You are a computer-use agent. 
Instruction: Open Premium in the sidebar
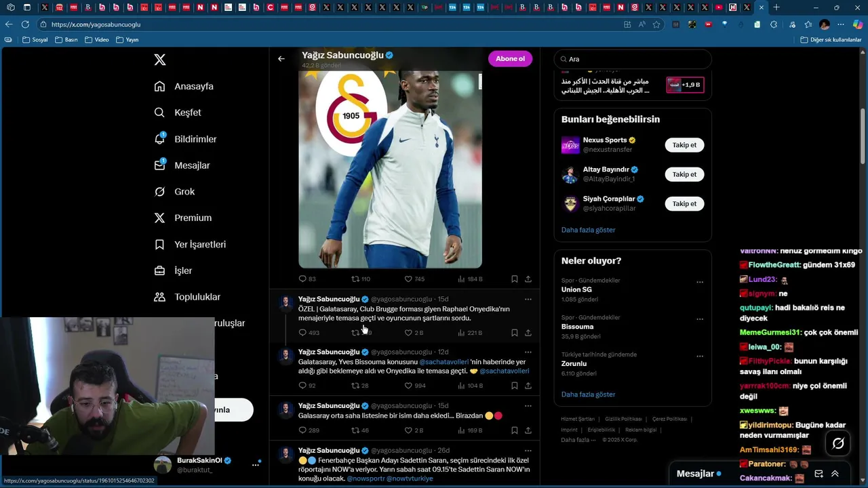tap(183, 218)
